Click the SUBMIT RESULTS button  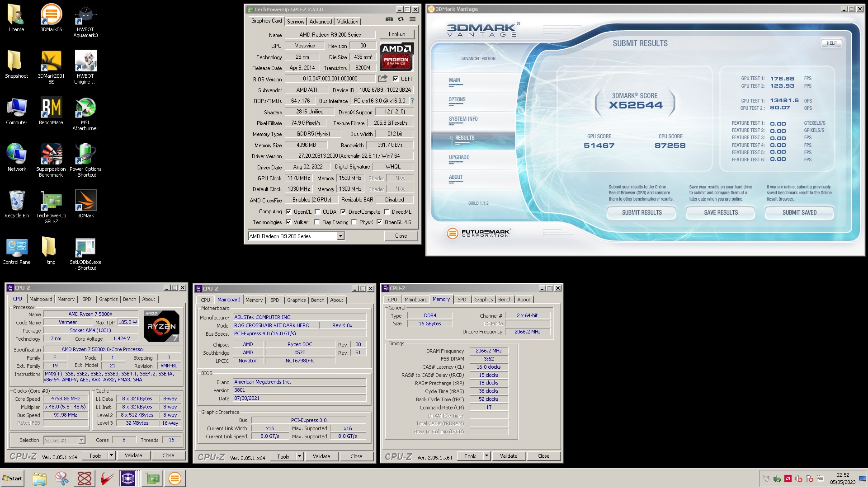[642, 213]
